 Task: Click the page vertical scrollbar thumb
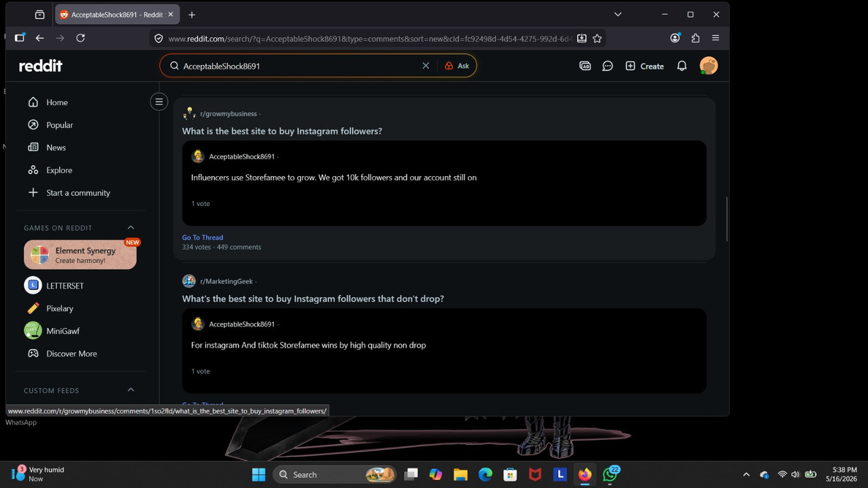(727, 219)
